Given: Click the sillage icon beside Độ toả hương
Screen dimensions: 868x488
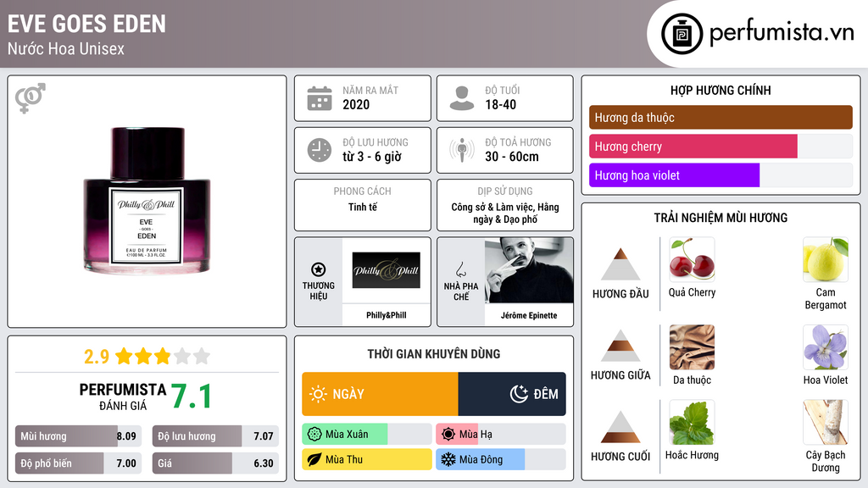Looking at the screenshot, I should 462,150.
